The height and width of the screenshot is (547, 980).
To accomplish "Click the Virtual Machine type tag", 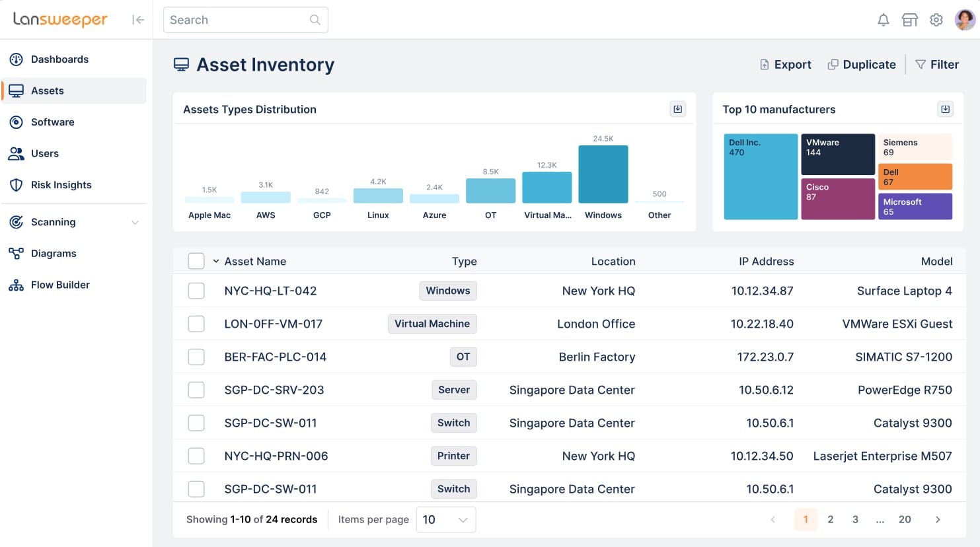I will (x=432, y=324).
